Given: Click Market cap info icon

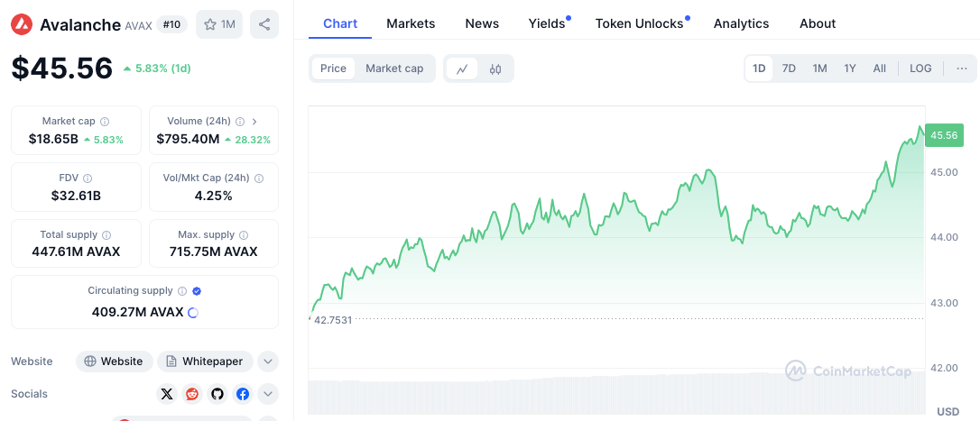Looking at the screenshot, I should tap(105, 122).
